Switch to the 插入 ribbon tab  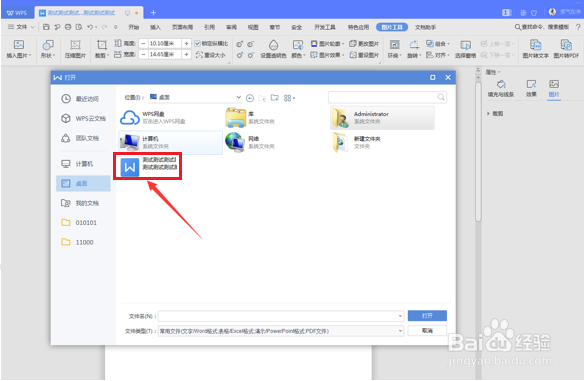(x=155, y=27)
